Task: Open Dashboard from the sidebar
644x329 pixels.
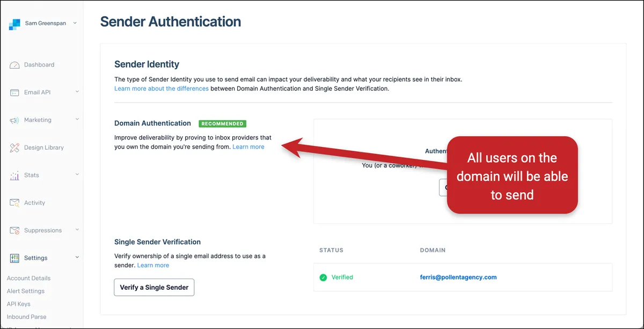Action: point(39,65)
